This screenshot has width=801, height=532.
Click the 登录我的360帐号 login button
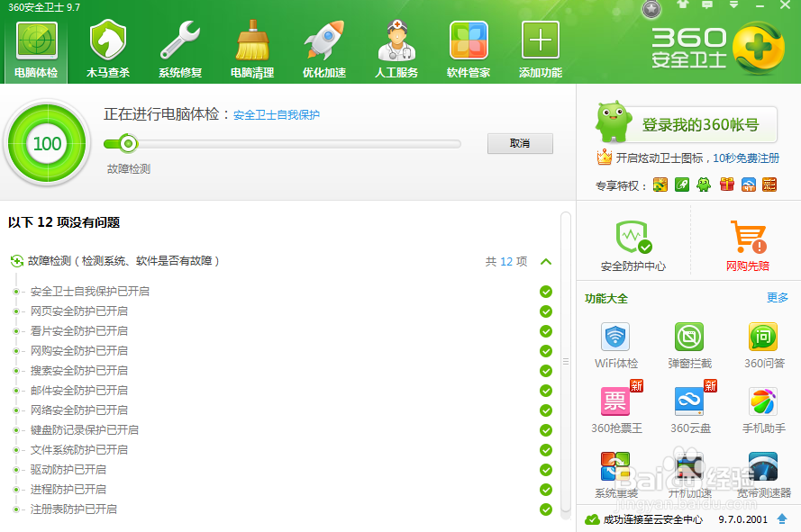[x=700, y=124]
